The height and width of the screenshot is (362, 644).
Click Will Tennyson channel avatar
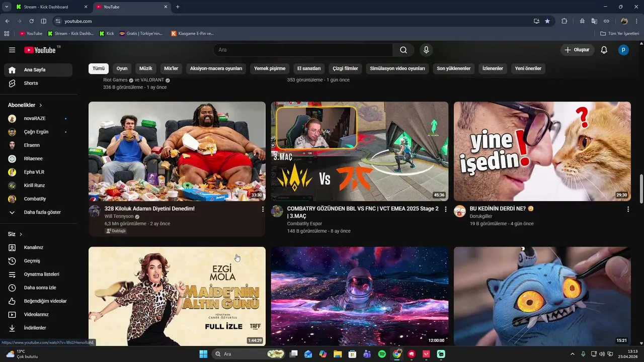click(x=95, y=211)
